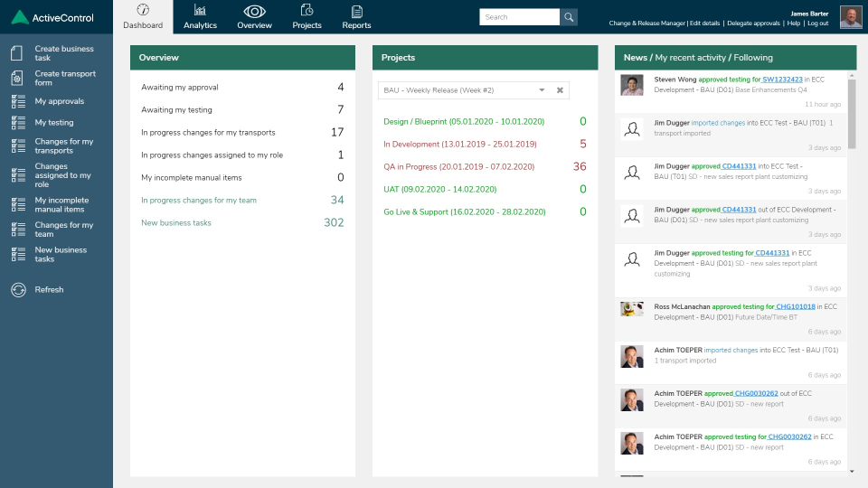
Task: Click Achim TOEPER's avatar beside imported changes entry
Action: coord(632,356)
